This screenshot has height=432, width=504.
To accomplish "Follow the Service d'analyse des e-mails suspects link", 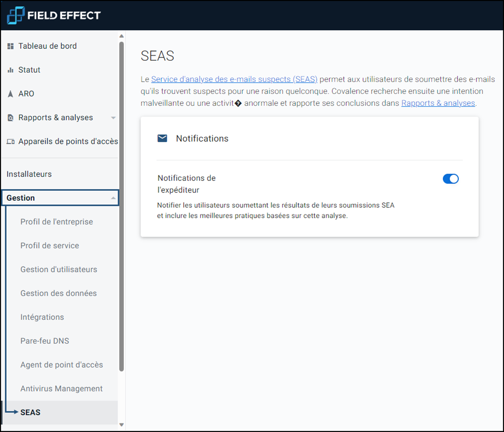I will [x=234, y=79].
